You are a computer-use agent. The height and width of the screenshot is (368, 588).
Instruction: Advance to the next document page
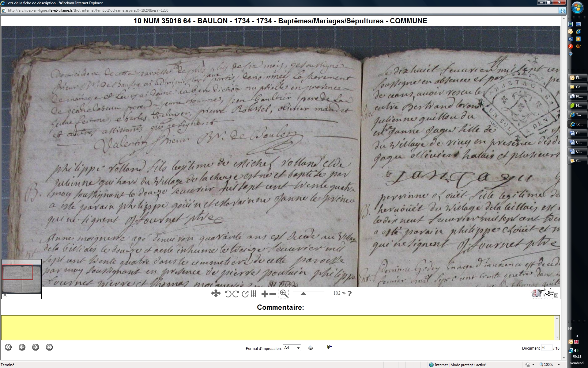[x=36, y=347]
